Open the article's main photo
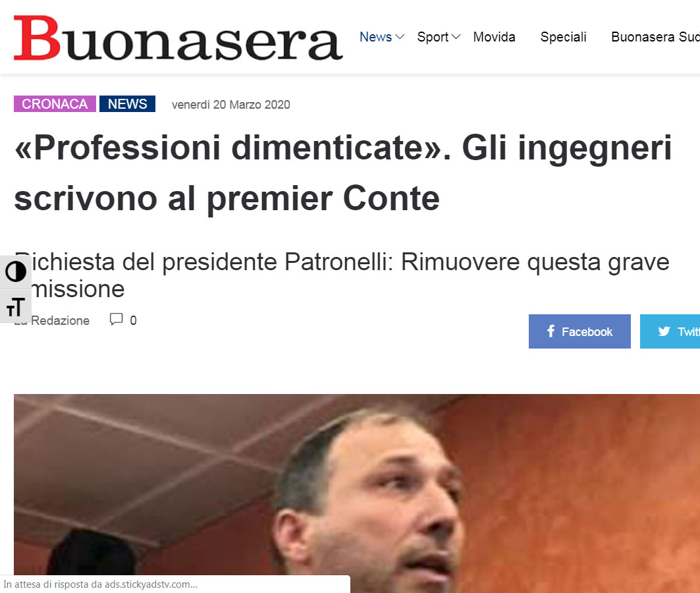This screenshot has height=593, width=700. (357, 493)
